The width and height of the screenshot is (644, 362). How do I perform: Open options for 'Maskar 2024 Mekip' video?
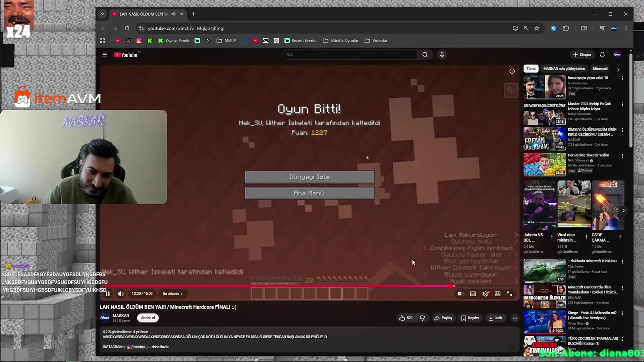622,105
